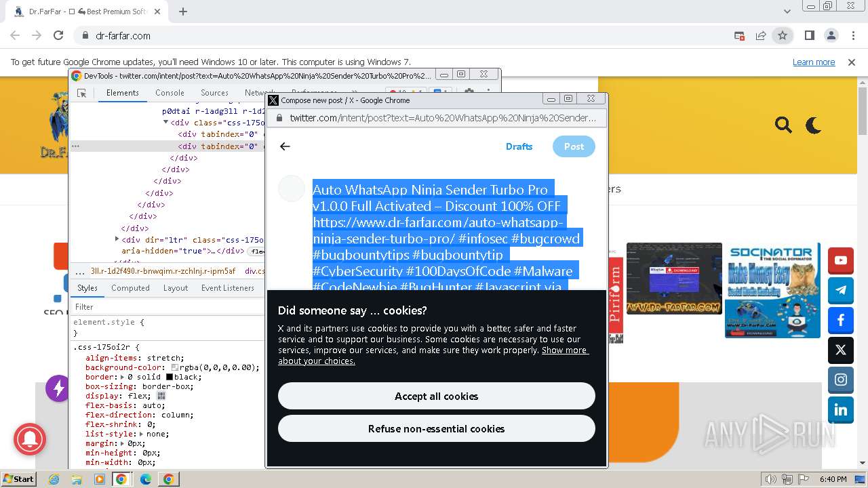This screenshot has height=488, width=868.
Task: Click the Post button in X compose
Action: tap(574, 146)
